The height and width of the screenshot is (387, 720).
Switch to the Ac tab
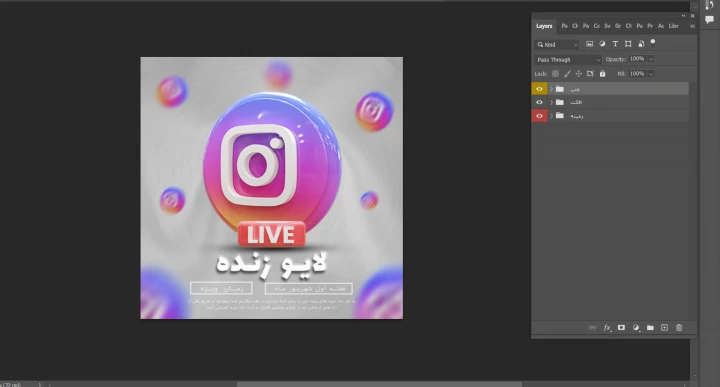click(x=661, y=26)
